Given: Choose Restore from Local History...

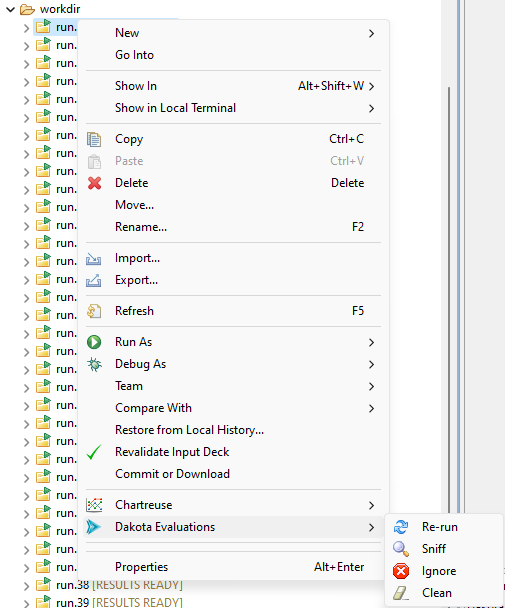Looking at the screenshot, I should [x=233, y=430].
